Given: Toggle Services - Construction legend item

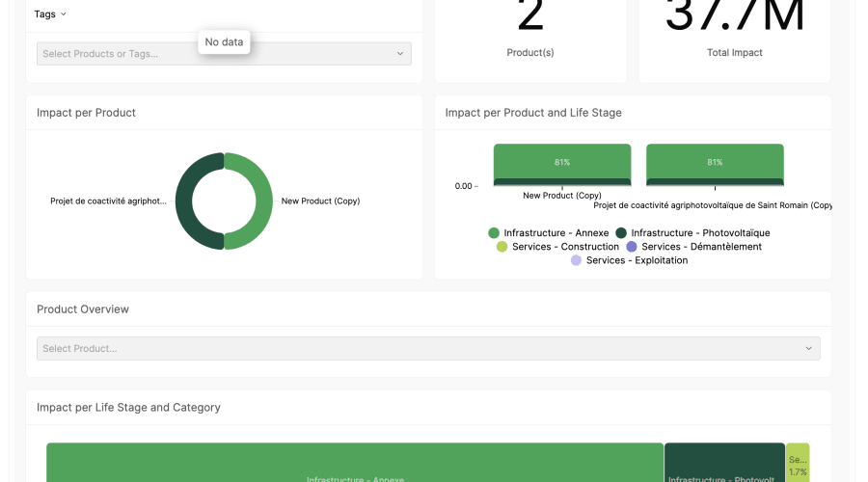Looking at the screenshot, I should tap(558, 247).
